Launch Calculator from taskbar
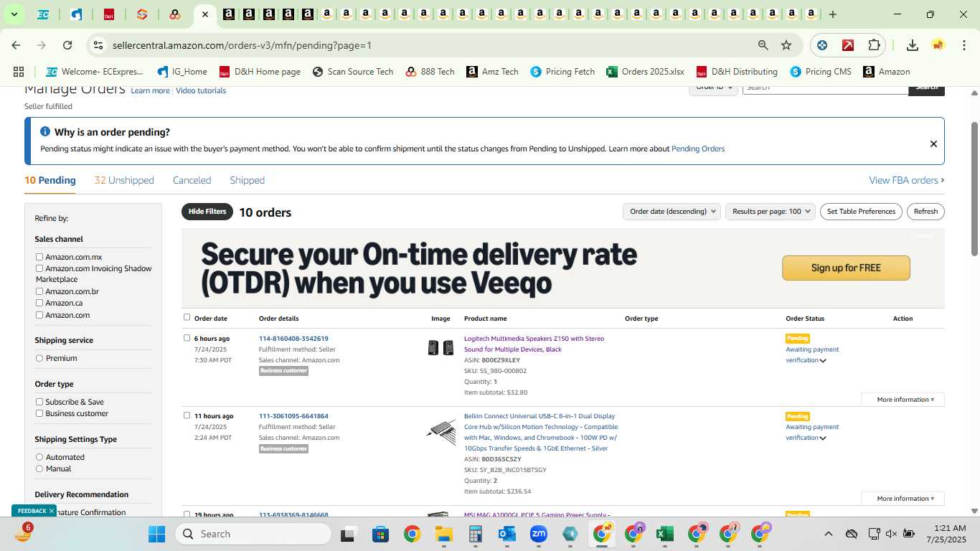 click(475, 534)
